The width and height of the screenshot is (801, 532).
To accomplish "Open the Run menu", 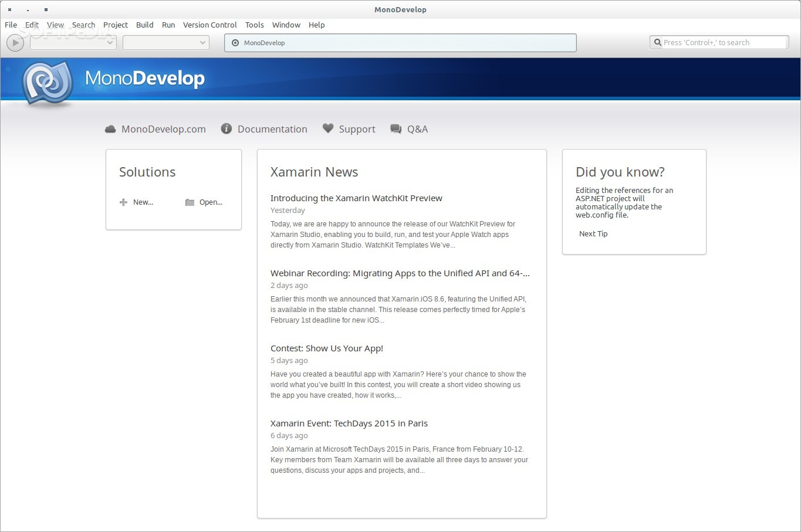I will [x=168, y=25].
